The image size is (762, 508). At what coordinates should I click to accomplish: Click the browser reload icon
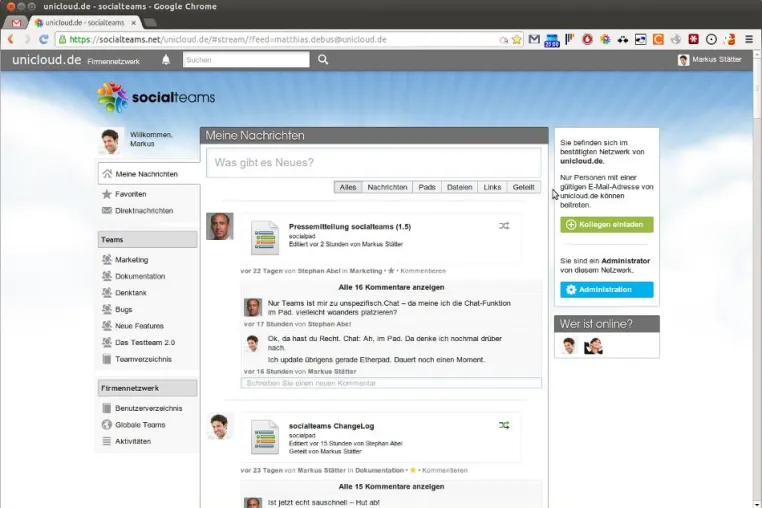pyautogui.click(x=44, y=39)
